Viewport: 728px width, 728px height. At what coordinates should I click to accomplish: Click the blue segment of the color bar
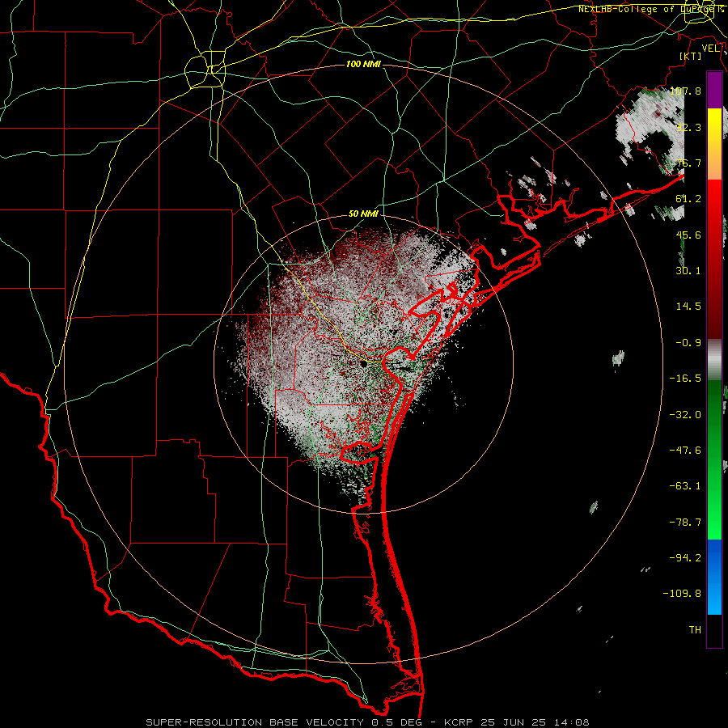[714, 577]
